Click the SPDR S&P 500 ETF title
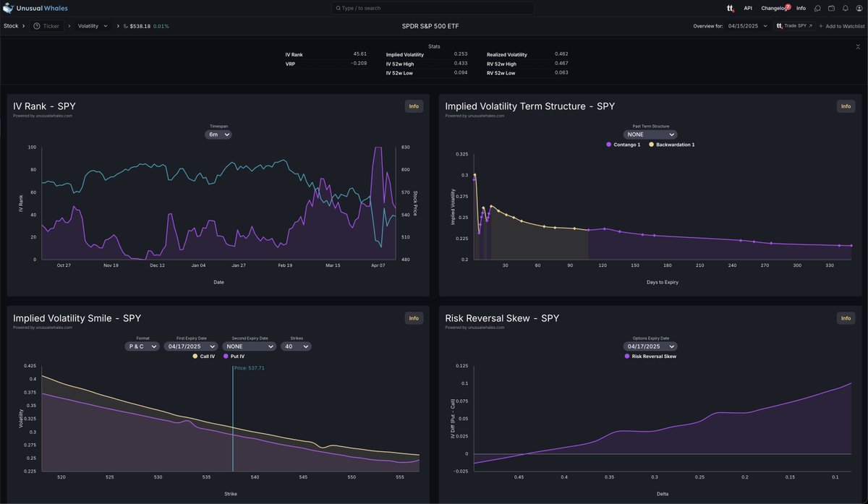 pos(430,26)
